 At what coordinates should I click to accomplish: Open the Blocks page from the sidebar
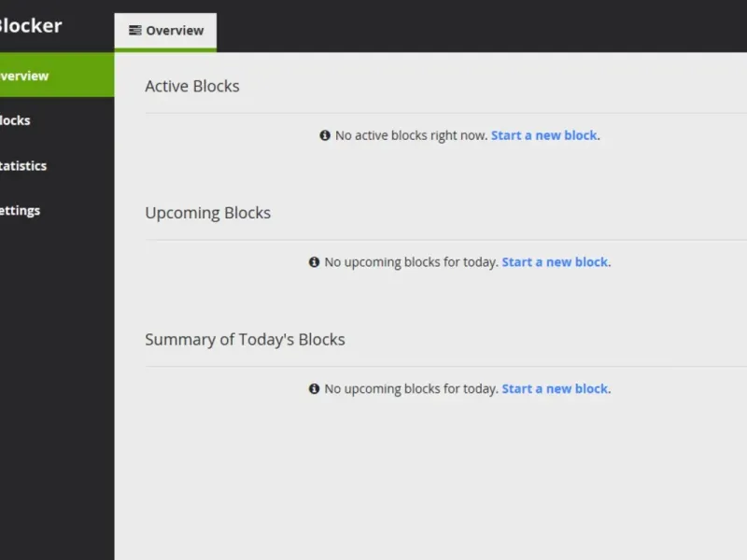[16, 120]
